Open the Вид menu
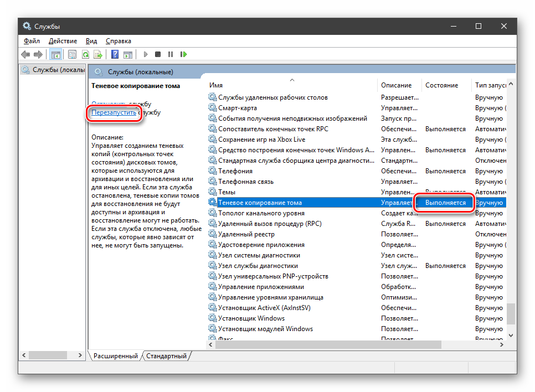The width and height of the screenshot is (535, 392). pos(91,41)
